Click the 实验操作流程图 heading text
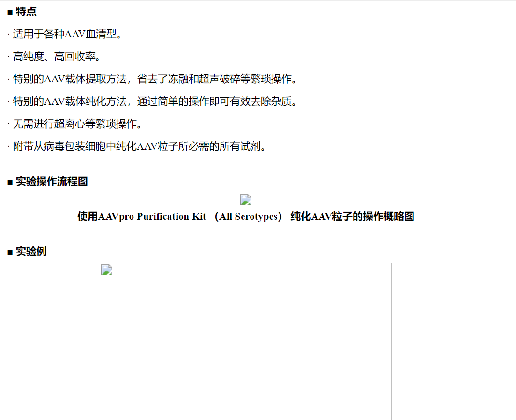 pyautogui.click(x=52, y=181)
